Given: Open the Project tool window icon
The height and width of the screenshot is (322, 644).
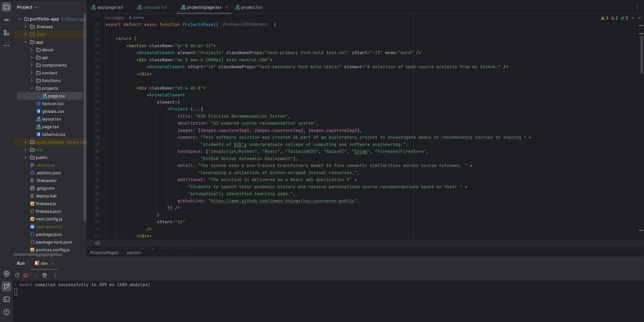Looking at the screenshot, I should click(x=6, y=7).
